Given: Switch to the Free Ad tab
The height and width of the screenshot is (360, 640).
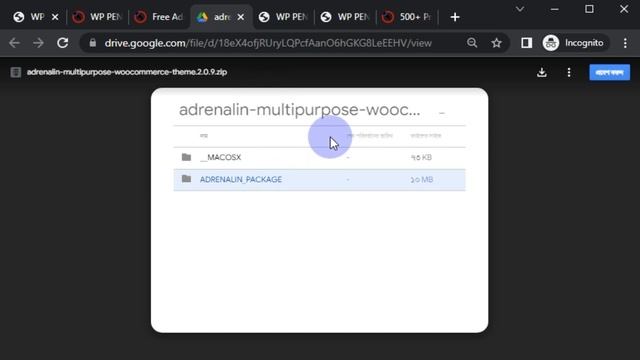Looking at the screenshot, I should (x=159, y=17).
